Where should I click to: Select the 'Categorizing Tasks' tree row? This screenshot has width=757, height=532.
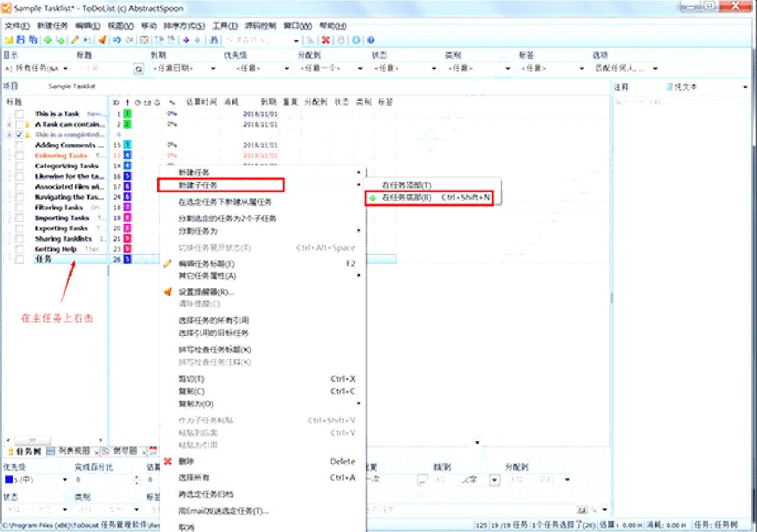67,166
